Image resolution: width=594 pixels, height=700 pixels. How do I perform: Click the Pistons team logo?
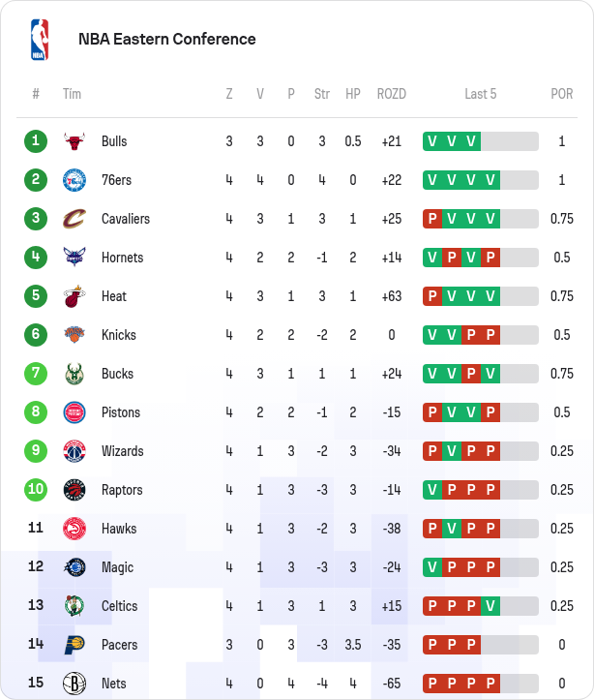(74, 412)
